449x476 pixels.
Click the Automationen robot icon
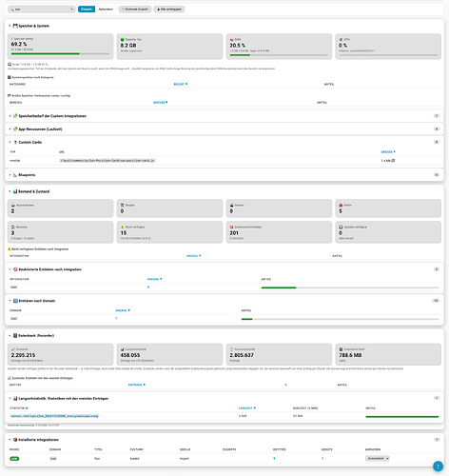tap(13, 205)
